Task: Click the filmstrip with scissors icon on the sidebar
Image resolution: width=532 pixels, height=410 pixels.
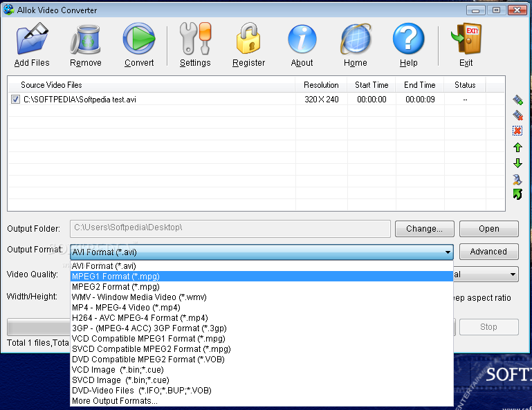Action: pyautogui.click(x=517, y=179)
